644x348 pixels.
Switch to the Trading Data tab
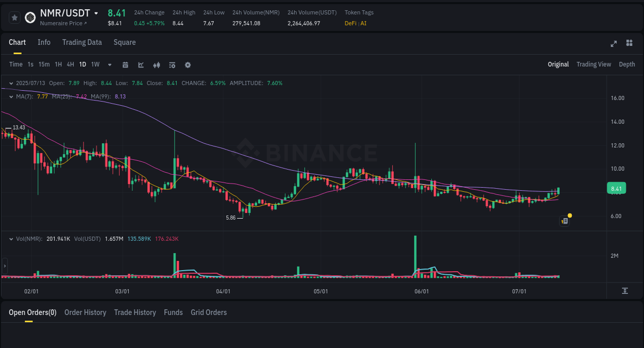pos(82,42)
